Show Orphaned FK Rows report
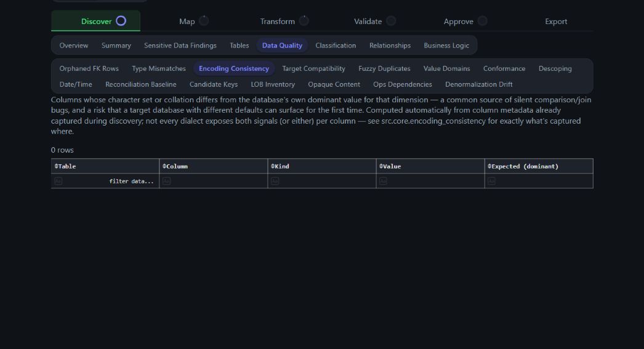This screenshot has width=644, height=349. pyautogui.click(x=89, y=68)
